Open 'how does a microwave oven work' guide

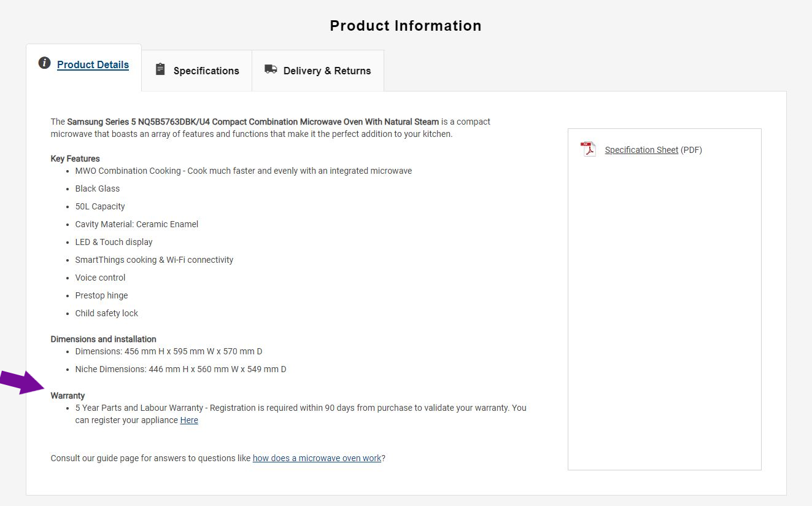coord(317,458)
